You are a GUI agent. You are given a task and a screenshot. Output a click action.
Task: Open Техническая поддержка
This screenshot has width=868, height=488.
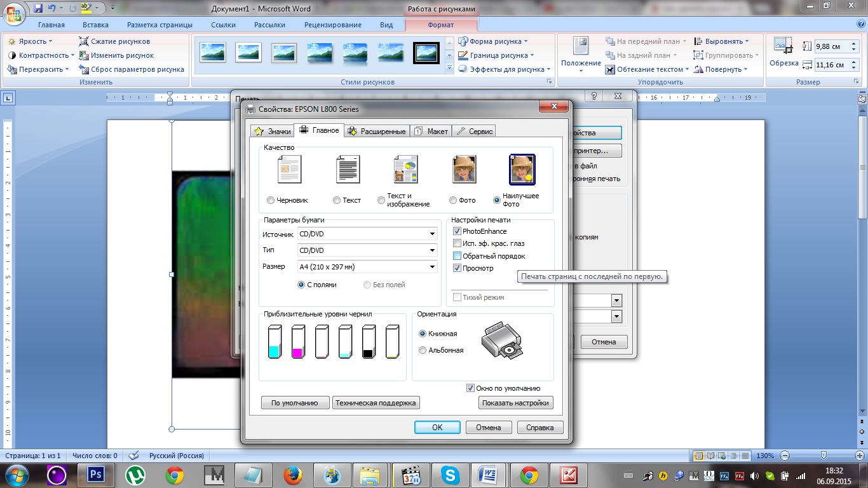376,403
